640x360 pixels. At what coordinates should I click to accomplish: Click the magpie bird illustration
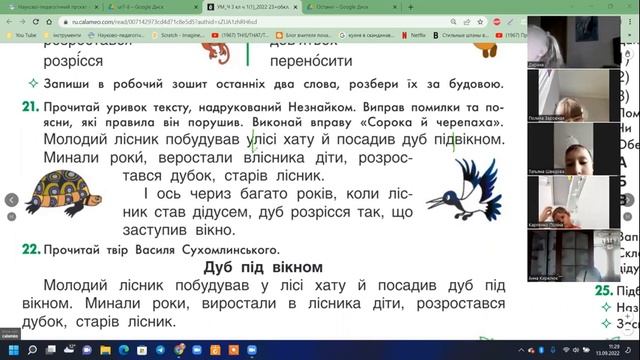tap(464, 189)
